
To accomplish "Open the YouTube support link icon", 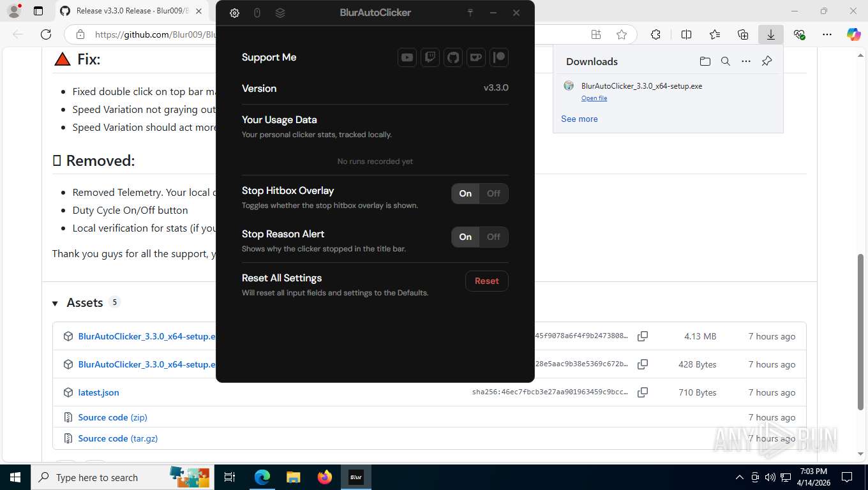I will tap(407, 57).
